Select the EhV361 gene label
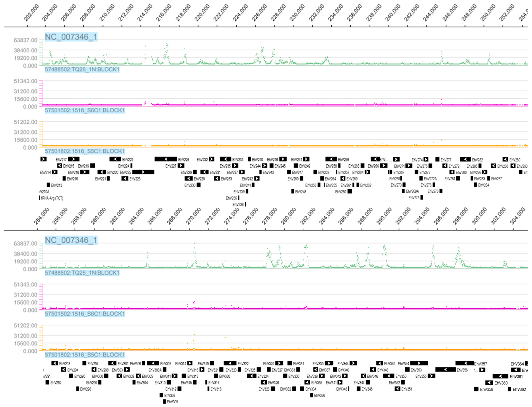532x407 pixels. point(516,377)
